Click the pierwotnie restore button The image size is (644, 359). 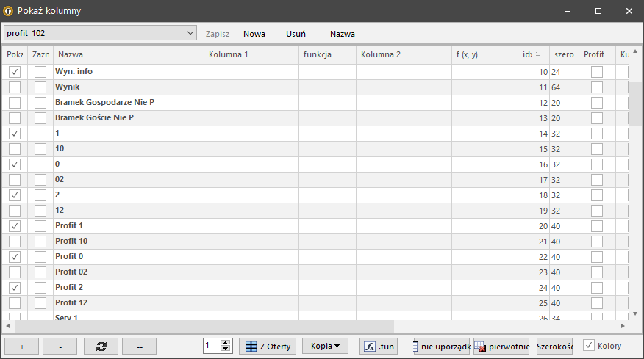tap(501, 347)
